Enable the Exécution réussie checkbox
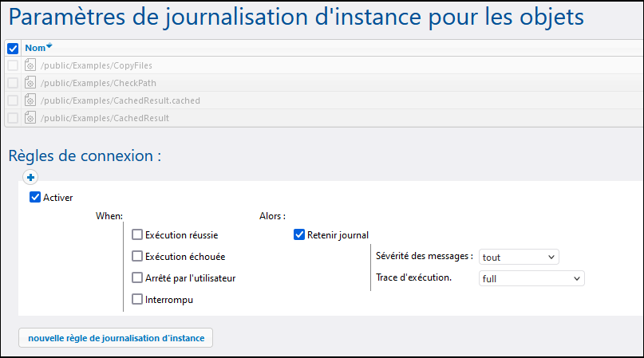Viewport: 644px width, 358px height. tap(137, 235)
